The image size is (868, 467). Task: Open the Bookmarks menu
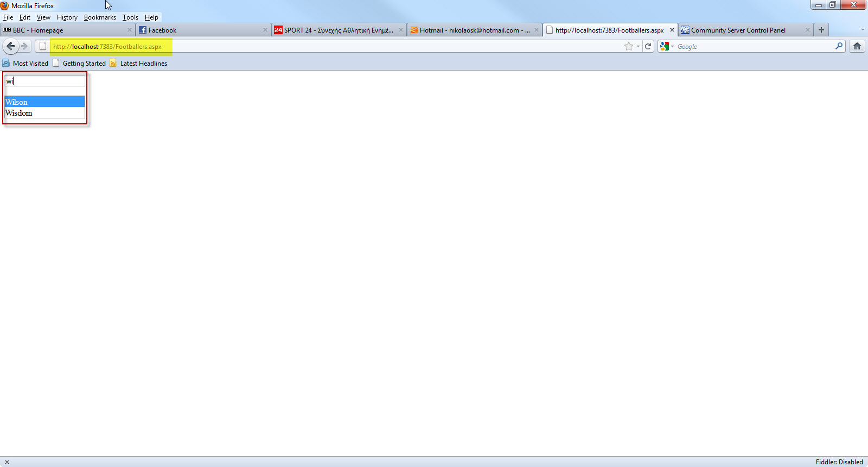coord(100,17)
